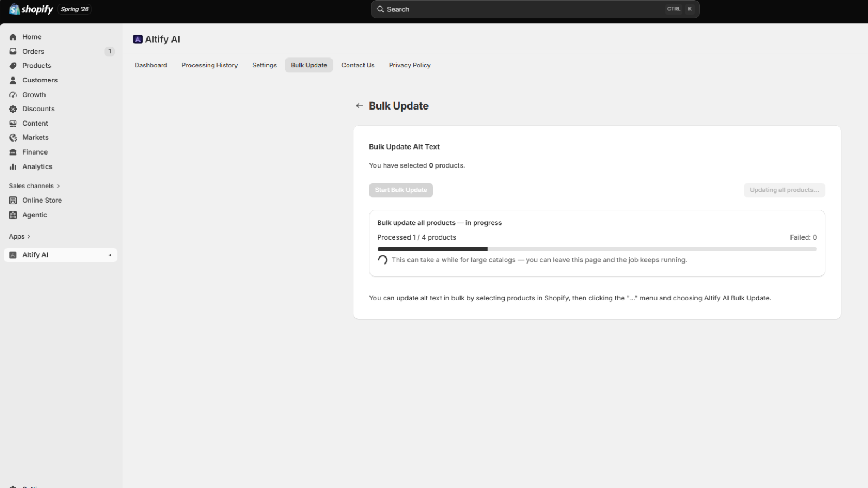Screen dimensions: 868x488
Task: Click the Altify AI header logo icon
Action: (138, 39)
